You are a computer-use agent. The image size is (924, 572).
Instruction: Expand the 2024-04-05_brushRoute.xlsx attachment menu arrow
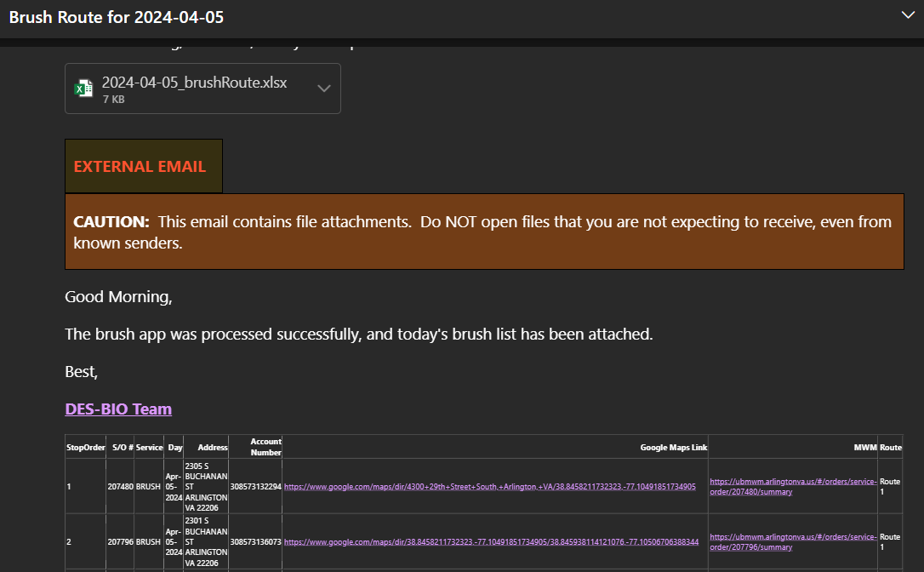pos(322,88)
